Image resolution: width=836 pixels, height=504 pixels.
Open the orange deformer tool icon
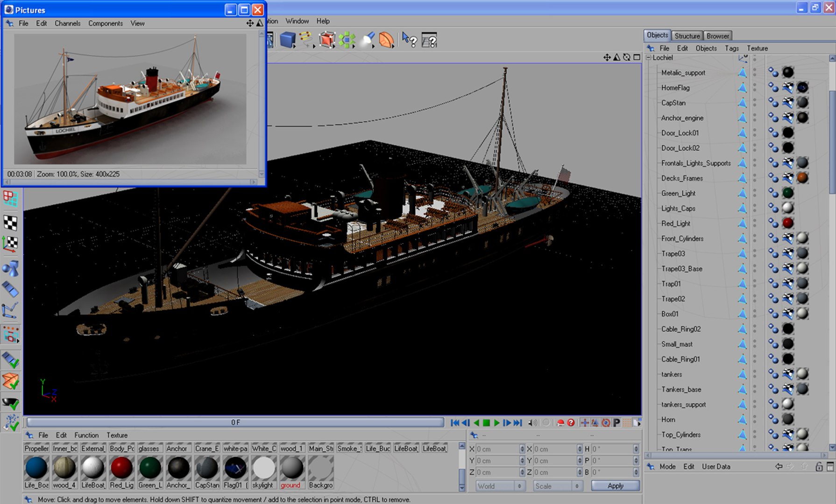click(x=387, y=40)
